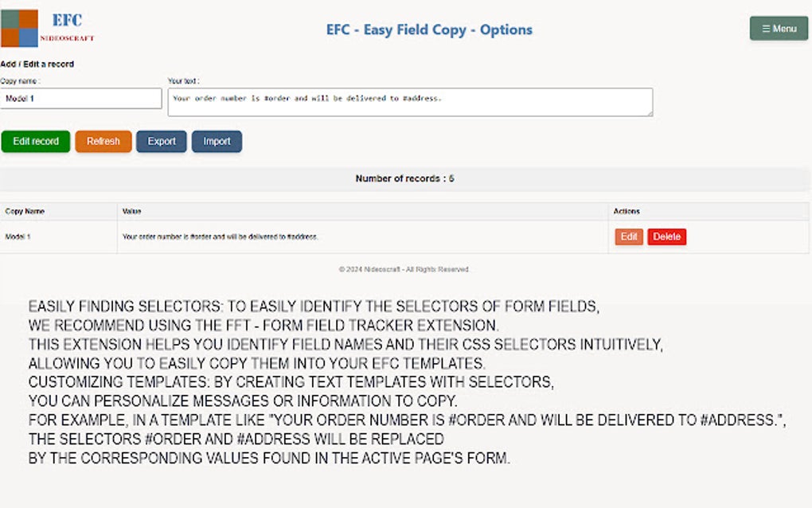This screenshot has height=508, width=812.
Task: Click the orange Refresh button
Action: tap(103, 142)
